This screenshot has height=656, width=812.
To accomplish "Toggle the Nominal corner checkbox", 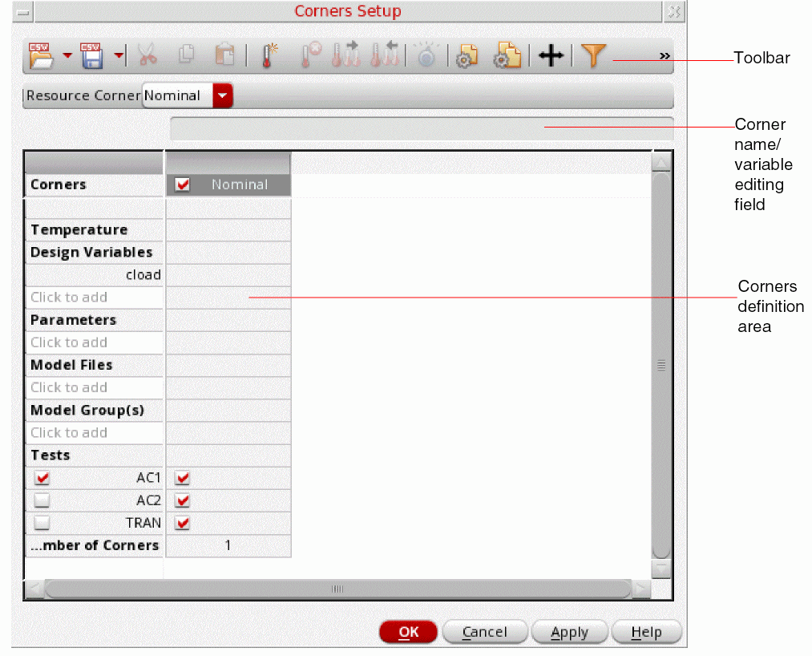I will [183, 184].
